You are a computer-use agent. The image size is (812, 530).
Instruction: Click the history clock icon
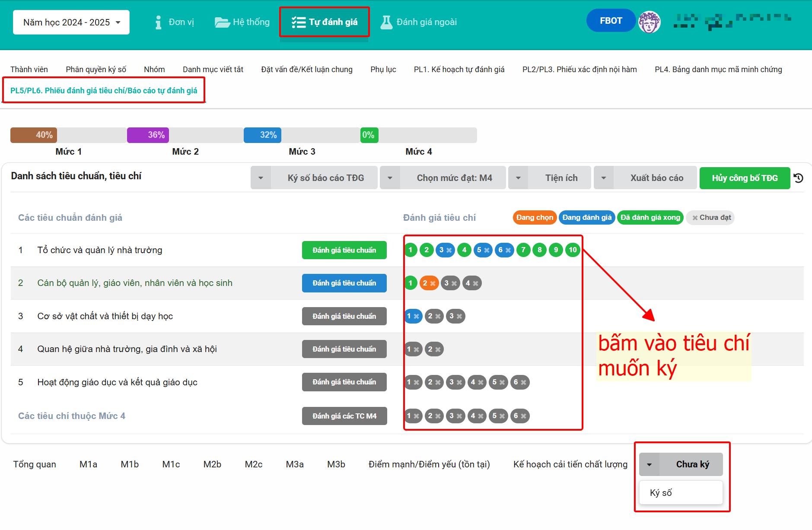coord(799,178)
